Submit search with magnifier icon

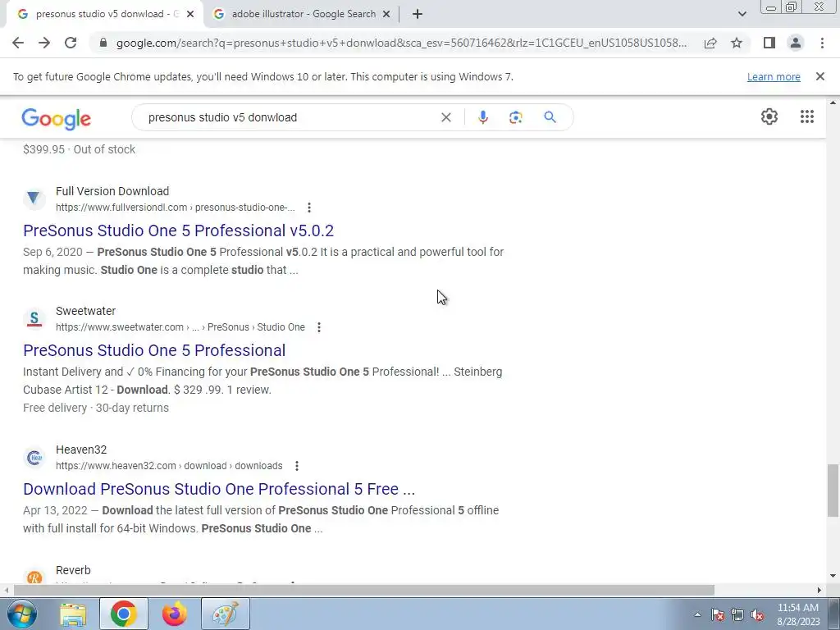[550, 117]
